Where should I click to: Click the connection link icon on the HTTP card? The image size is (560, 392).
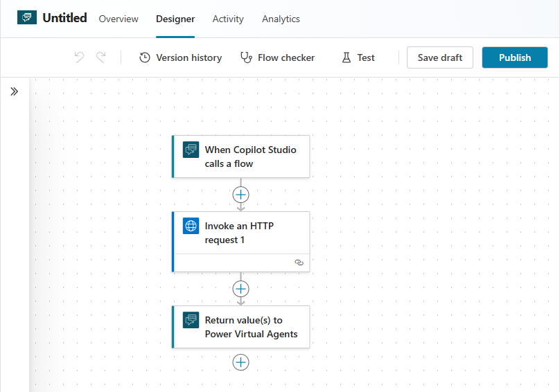pyautogui.click(x=299, y=262)
